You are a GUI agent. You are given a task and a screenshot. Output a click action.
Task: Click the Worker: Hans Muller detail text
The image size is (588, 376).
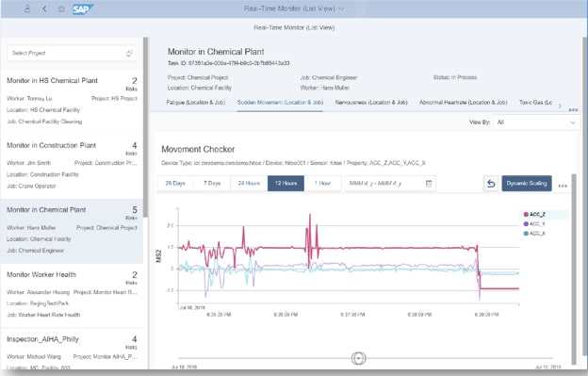[x=324, y=88]
